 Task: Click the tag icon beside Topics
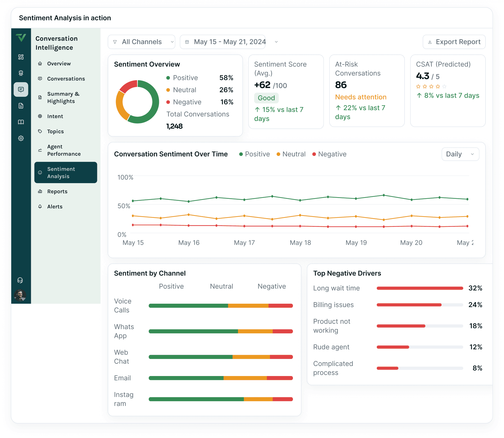40,132
